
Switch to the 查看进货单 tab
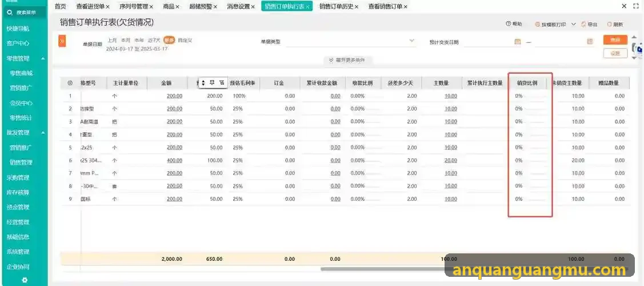click(90, 6)
